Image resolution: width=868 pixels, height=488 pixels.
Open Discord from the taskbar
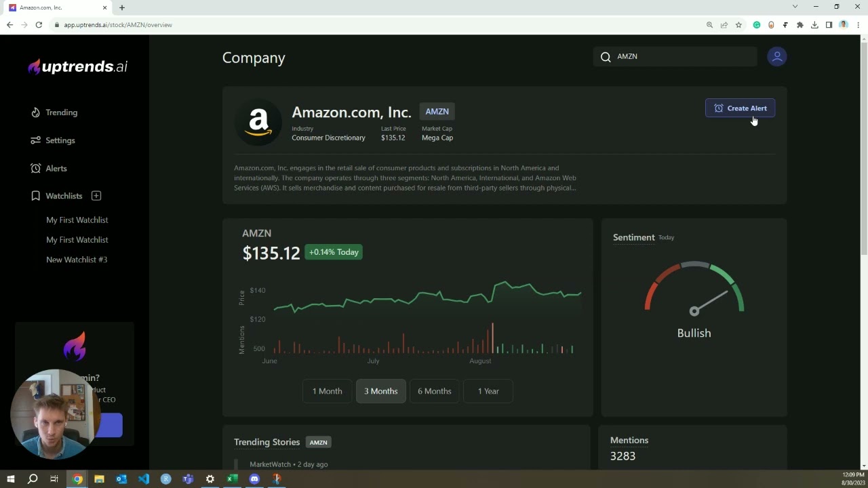254,479
